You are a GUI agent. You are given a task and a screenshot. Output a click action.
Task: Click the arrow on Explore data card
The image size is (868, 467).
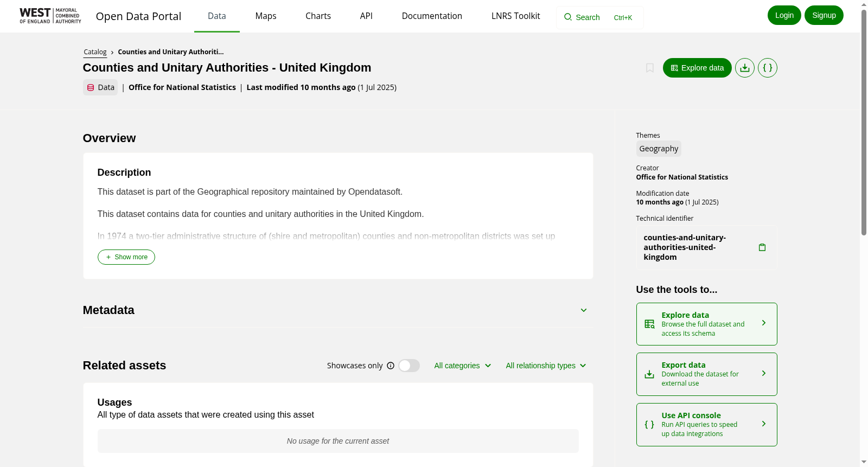click(x=764, y=323)
